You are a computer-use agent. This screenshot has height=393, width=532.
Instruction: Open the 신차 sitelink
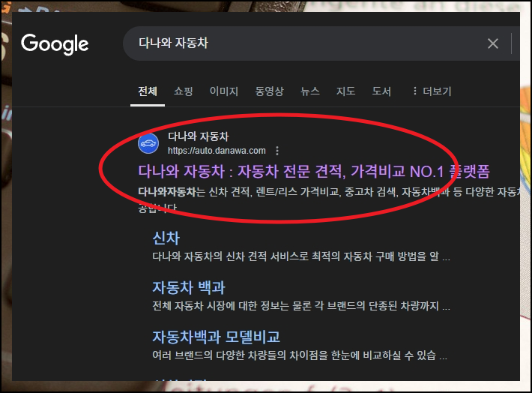166,238
